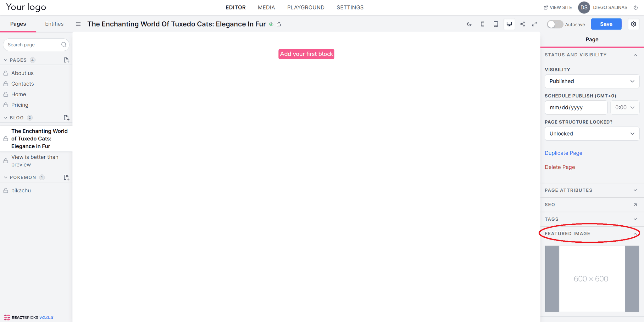Open the Pricing page
Image resolution: width=644 pixels, height=322 pixels.
pyautogui.click(x=20, y=105)
